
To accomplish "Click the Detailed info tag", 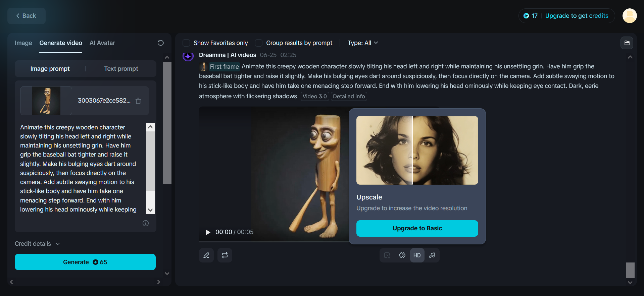I will 349,97.
